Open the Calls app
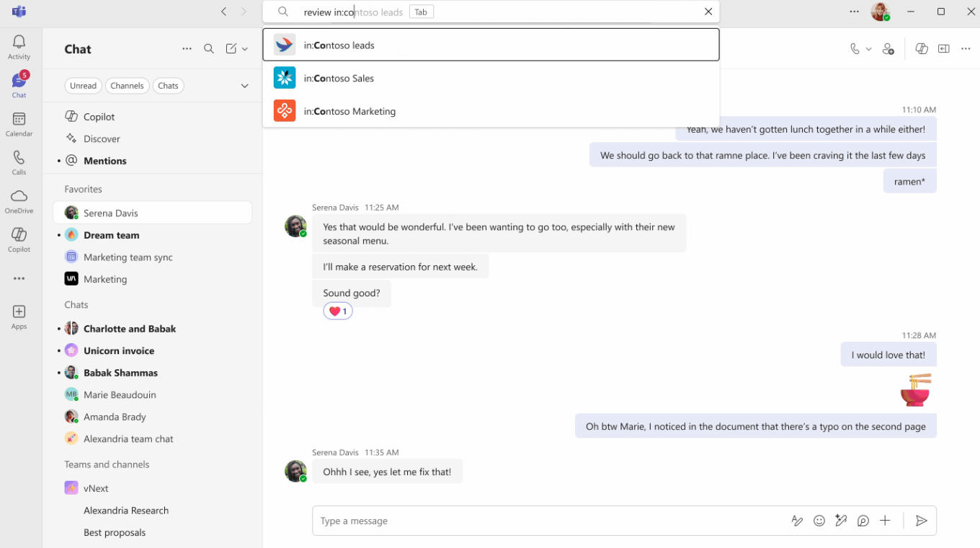The image size is (980, 548). coord(19,162)
